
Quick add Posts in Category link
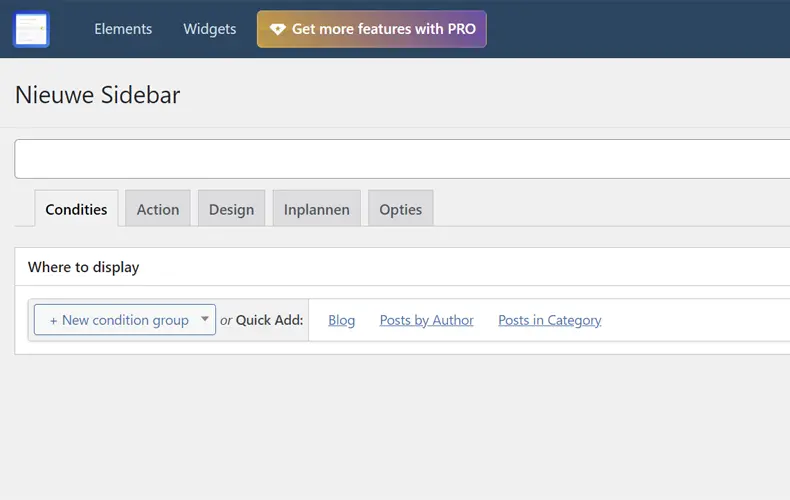(550, 320)
